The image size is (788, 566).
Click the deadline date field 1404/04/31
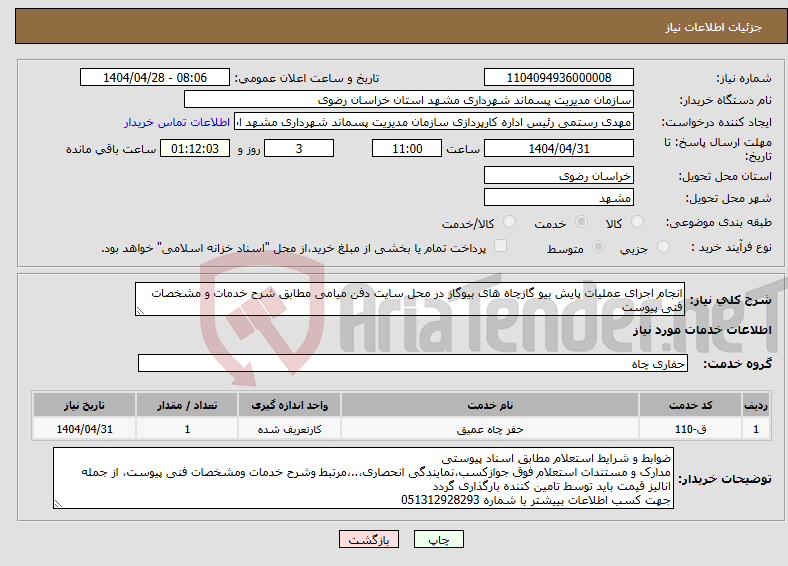pos(559,149)
